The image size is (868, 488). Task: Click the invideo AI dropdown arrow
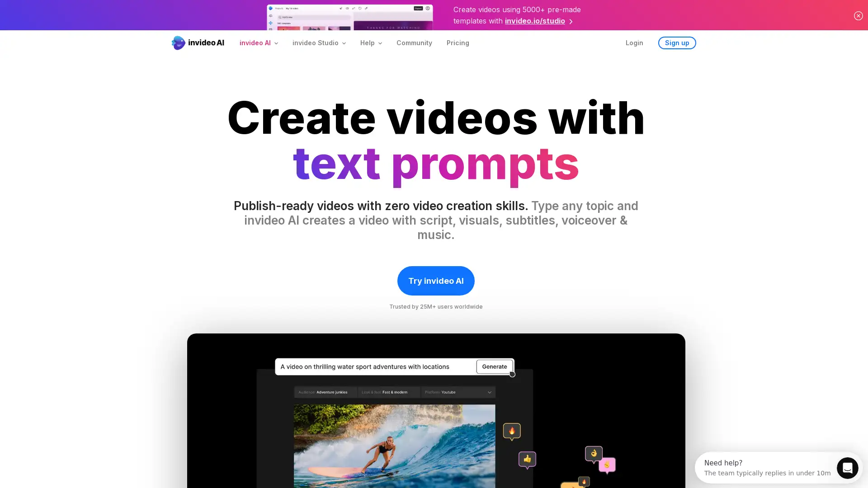[x=276, y=43]
